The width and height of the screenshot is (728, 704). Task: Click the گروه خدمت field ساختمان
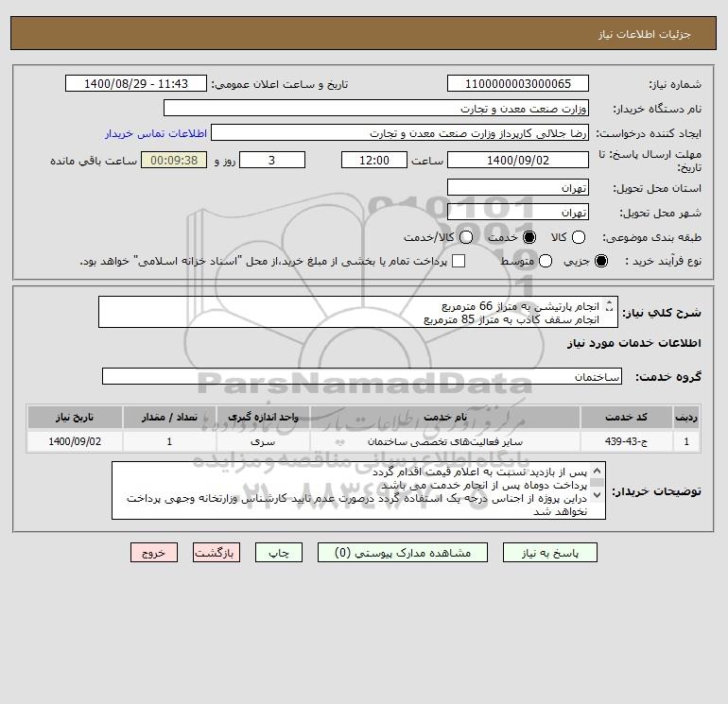click(x=362, y=376)
